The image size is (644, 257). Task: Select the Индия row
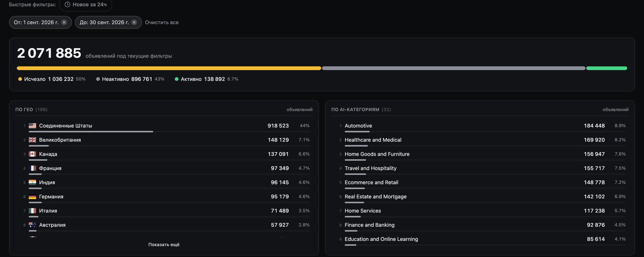[x=164, y=183]
